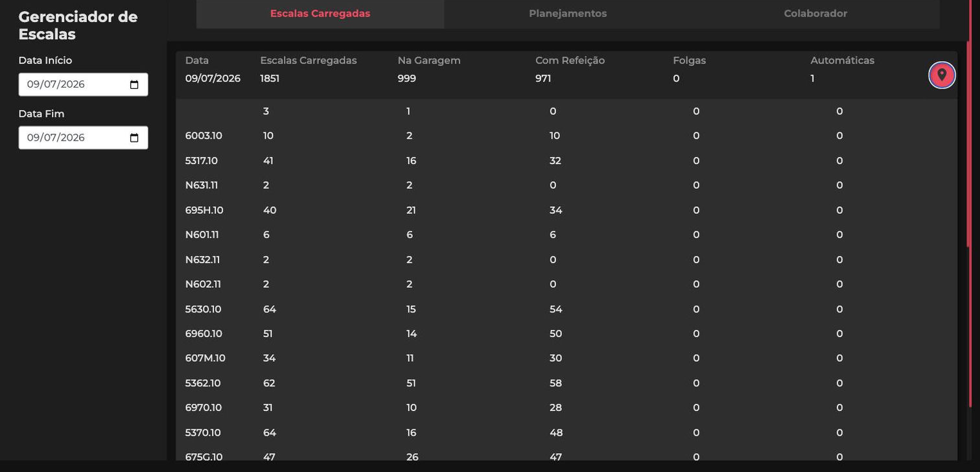
Task: Open calendar picker for Data Fim
Action: click(x=134, y=137)
